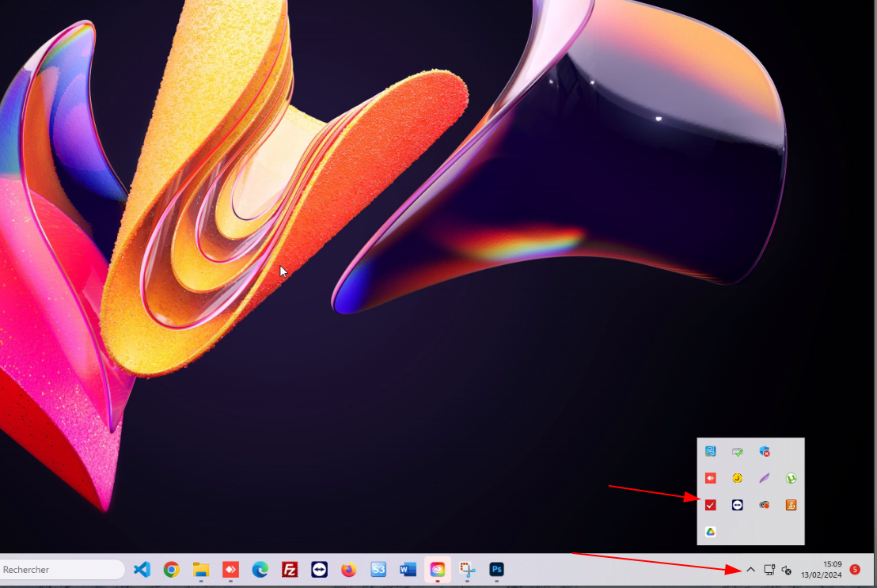Open File Explorer folder icon

pyautogui.click(x=201, y=570)
